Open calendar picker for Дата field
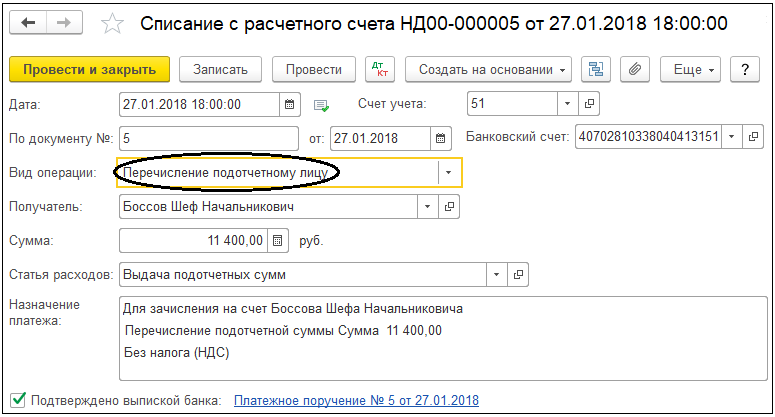Screen dimensions: 775x417 [x=290, y=104]
